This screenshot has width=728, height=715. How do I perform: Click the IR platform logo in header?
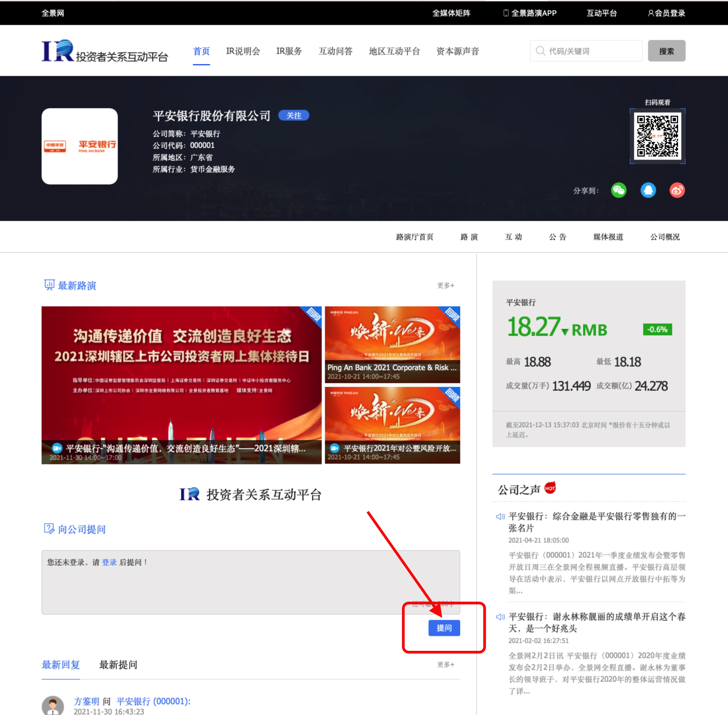tap(105, 51)
